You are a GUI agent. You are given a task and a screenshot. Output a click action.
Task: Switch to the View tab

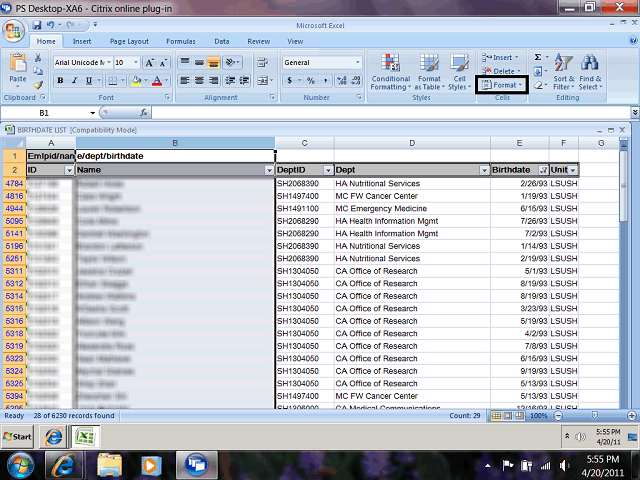[x=295, y=41]
